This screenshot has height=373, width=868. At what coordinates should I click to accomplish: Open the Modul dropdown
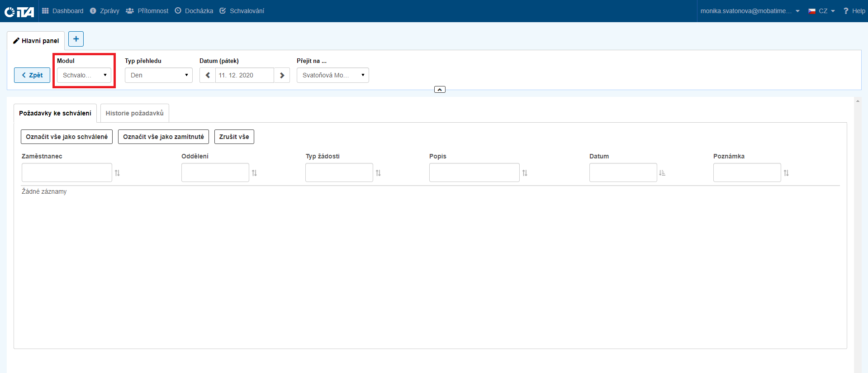(84, 75)
